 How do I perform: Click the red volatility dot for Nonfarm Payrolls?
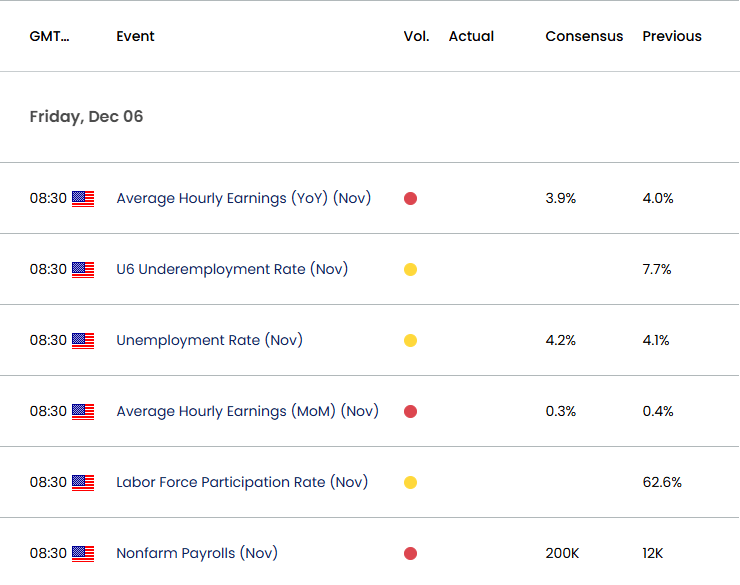(x=410, y=554)
